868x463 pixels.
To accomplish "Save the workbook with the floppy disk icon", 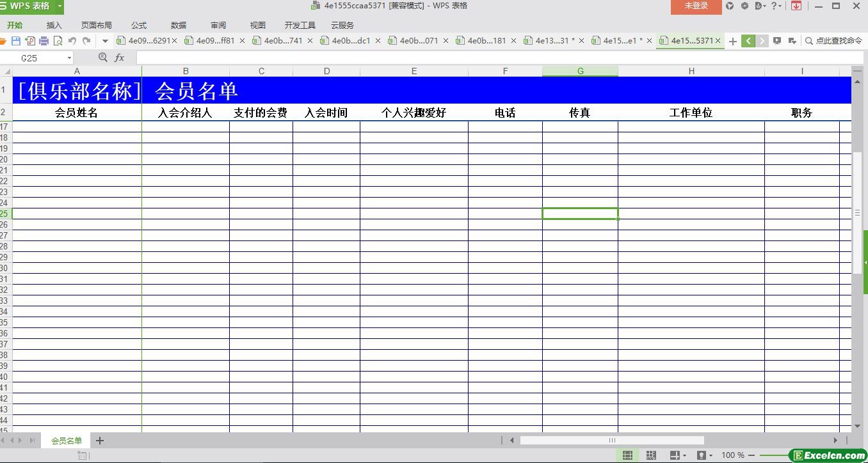I will (16, 41).
